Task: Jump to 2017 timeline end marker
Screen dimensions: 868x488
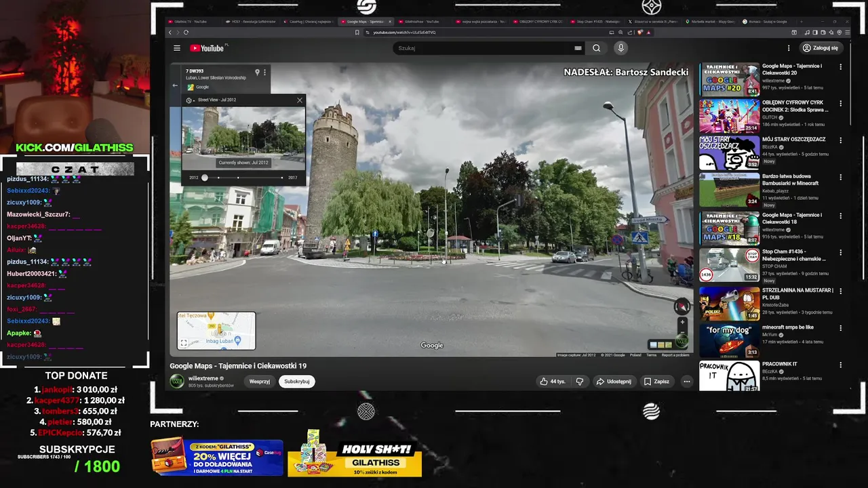Action: [282, 178]
